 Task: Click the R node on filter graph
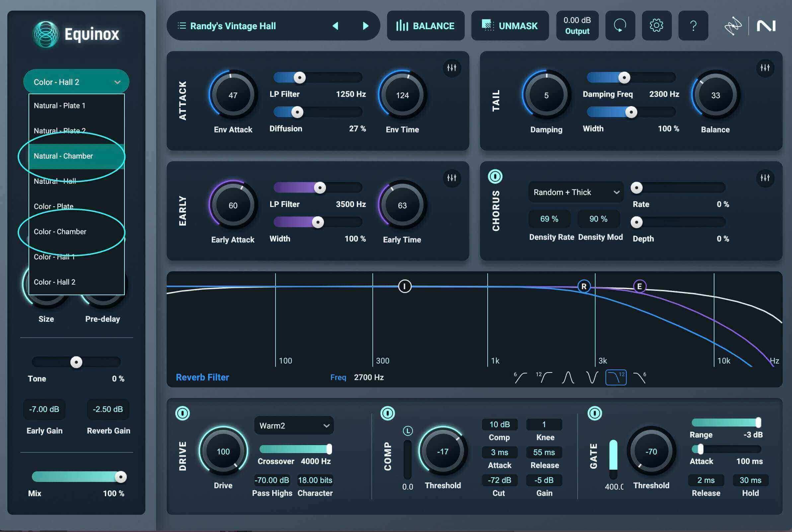[x=584, y=286]
